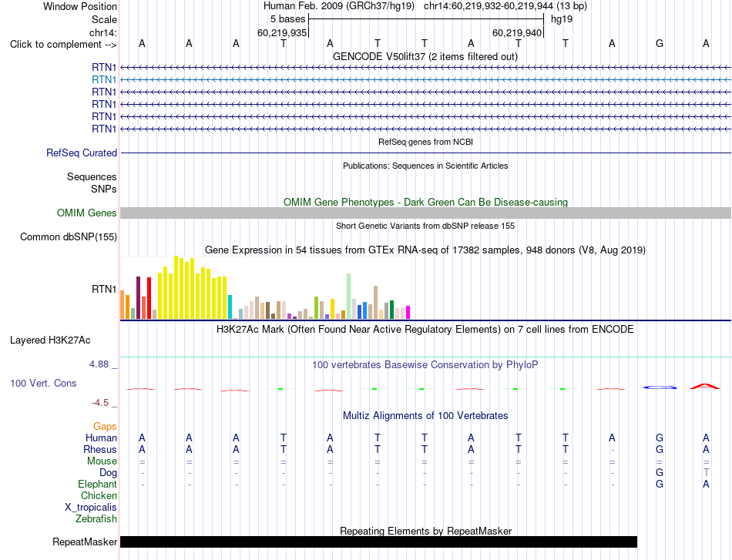Open the GTEx Gene Expression track title
Screen dimensions: 732x560
coord(425,250)
